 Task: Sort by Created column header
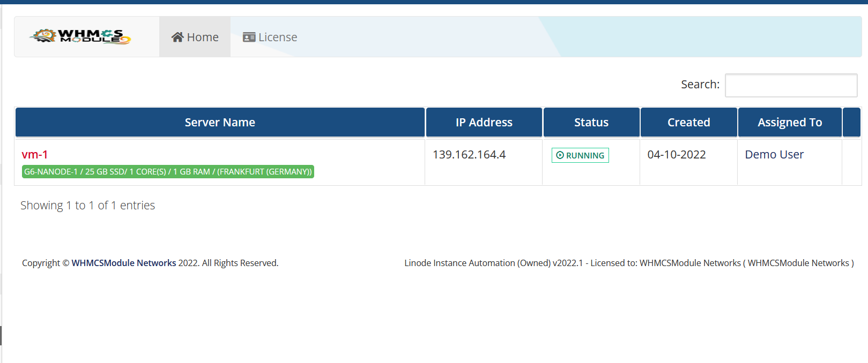pyautogui.click(x=688, y=122)
